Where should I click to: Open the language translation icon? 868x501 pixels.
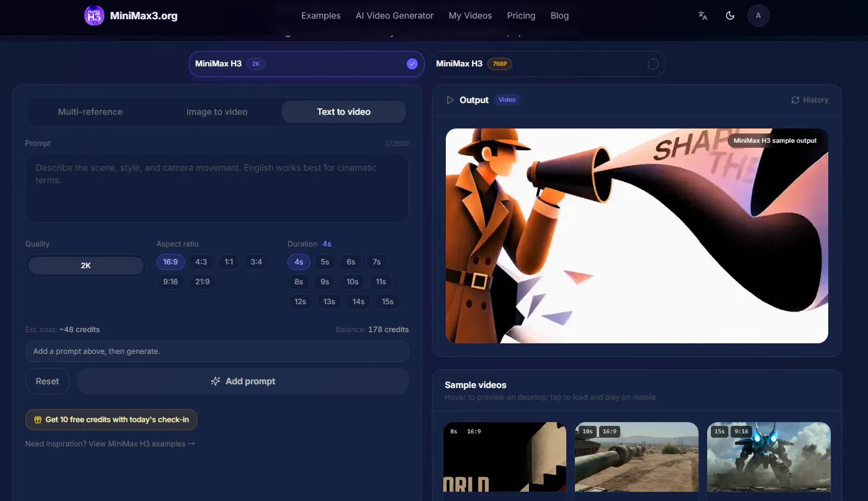coord(703,16)
